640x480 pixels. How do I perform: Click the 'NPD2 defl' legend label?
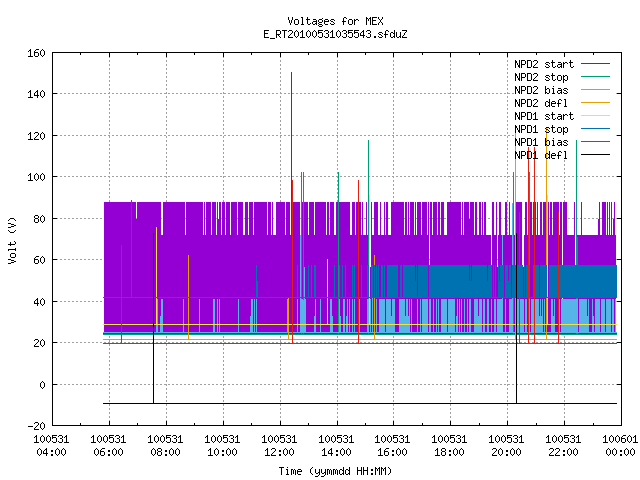click(541, 103)
